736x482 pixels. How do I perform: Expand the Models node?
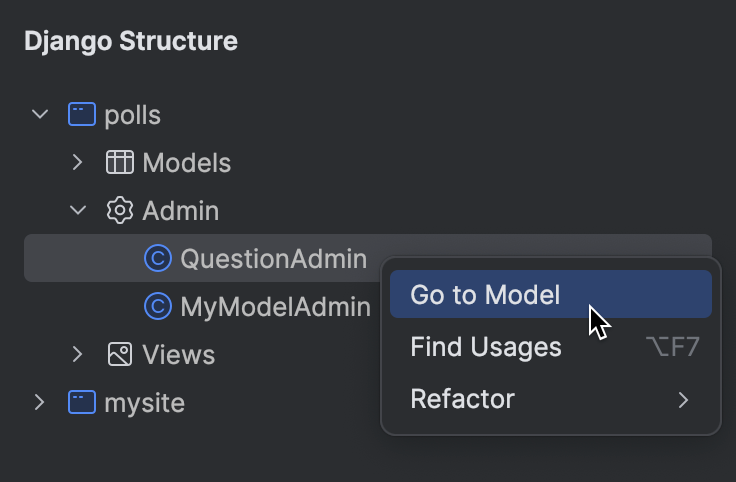[x=78, y=162]
